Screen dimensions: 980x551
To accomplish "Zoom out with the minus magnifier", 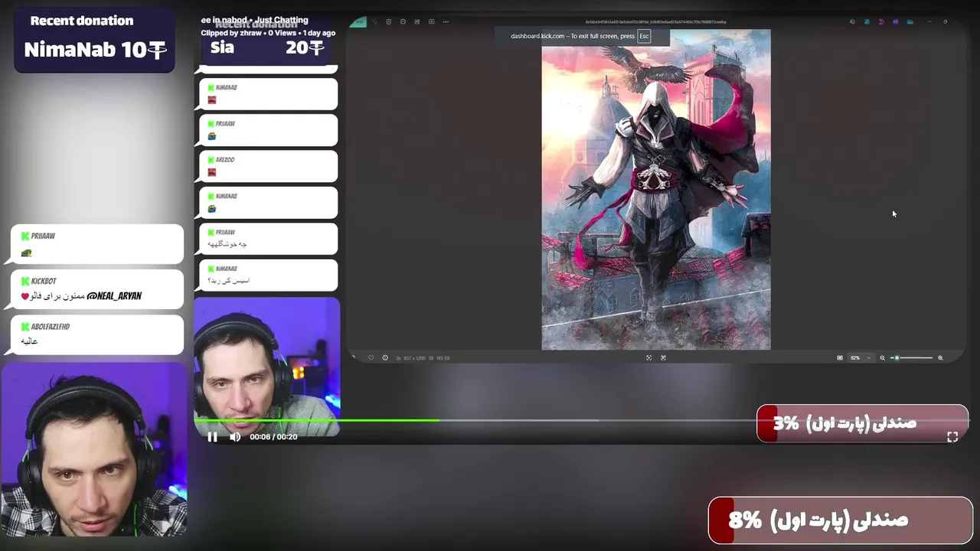I will coord(882,357).
